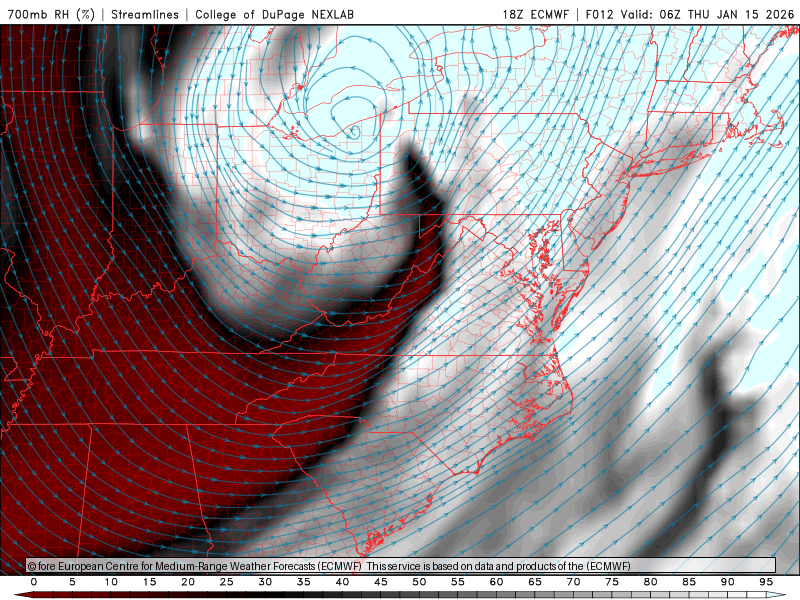Click the '40' value on the legend
The image size is (800, 600).
[x=342, y=582]
